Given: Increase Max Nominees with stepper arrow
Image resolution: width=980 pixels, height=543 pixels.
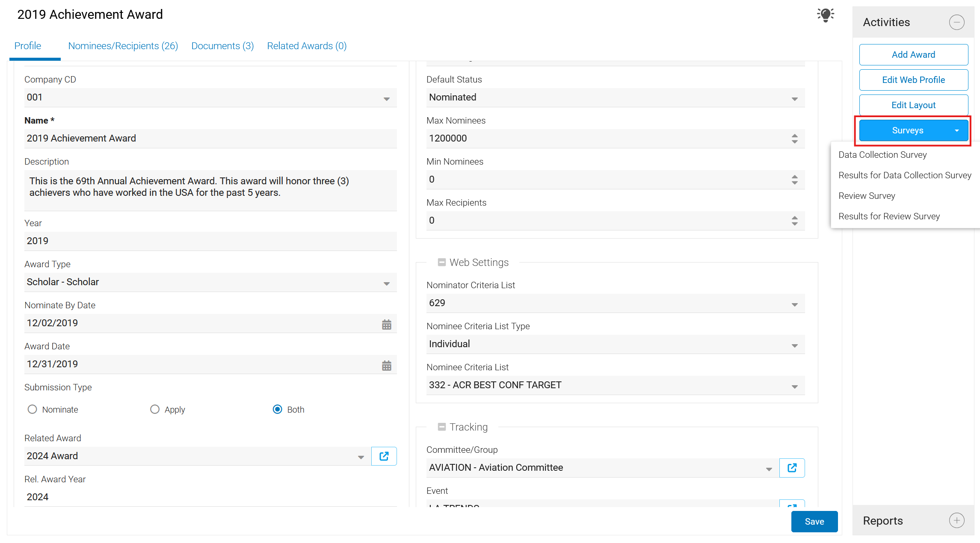Looking at the screenshot, I should [x=794, y=136].
